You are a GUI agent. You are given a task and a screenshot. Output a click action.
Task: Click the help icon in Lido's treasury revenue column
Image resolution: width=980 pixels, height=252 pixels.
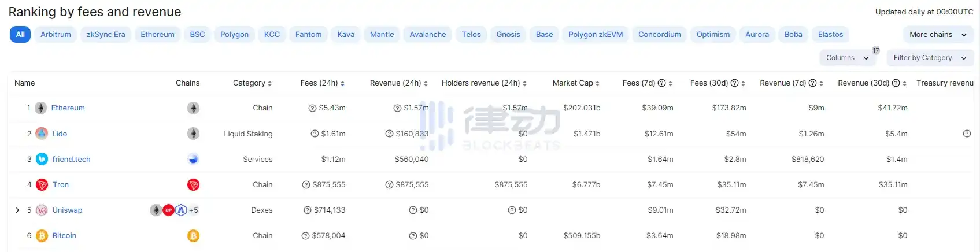[967, 134]
